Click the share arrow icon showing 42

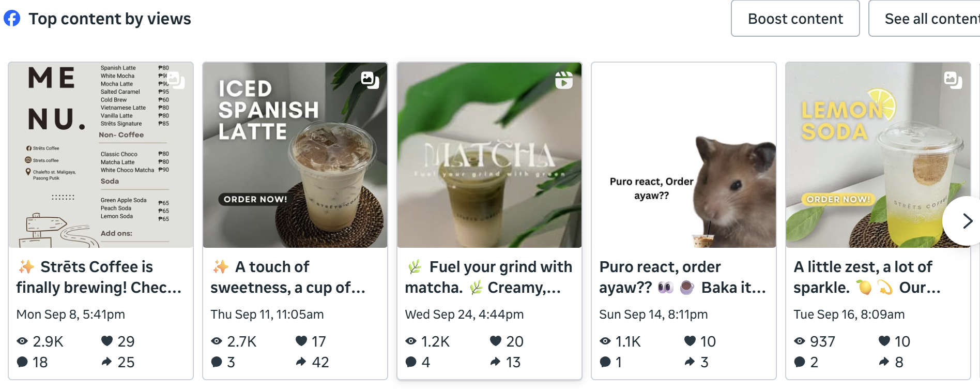pyautogui.click(x=301, y=362)
